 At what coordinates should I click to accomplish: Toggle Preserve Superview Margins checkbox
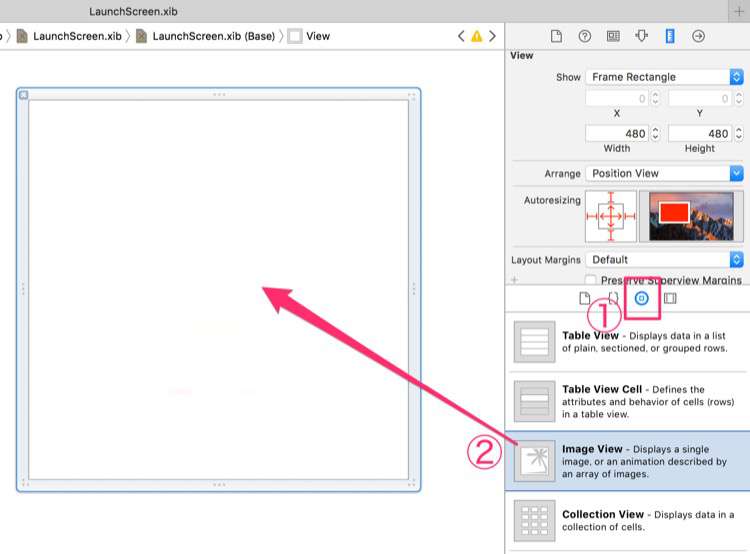(x=591, y=279)
